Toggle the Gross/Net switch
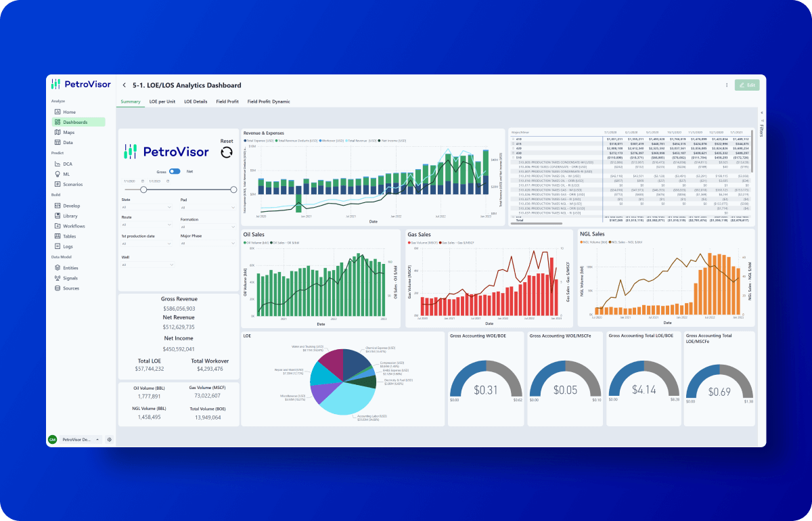 pyautogui.click(x=175, y=172)
